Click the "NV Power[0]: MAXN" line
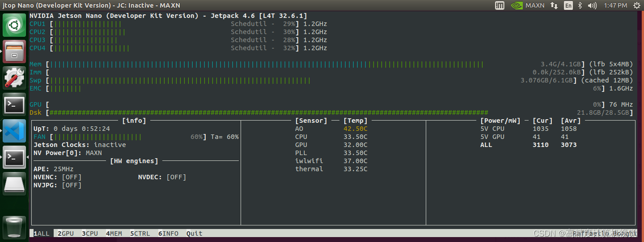 point(68,153)
